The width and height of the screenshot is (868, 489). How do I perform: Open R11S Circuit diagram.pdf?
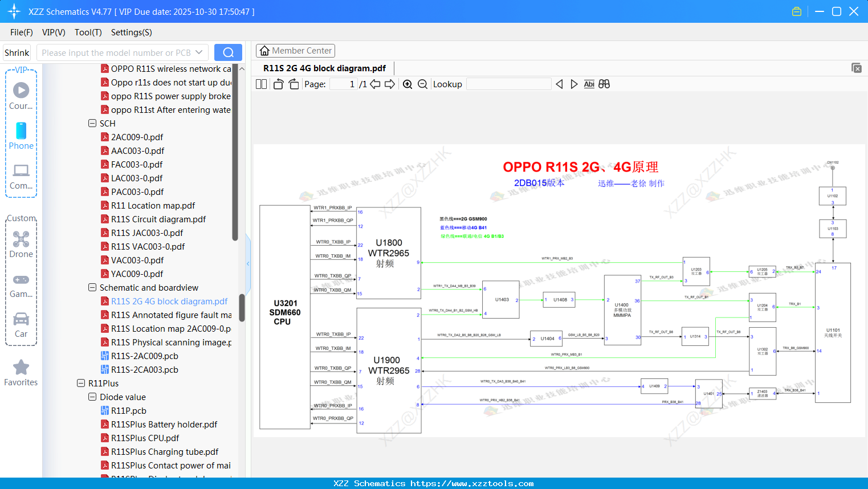(158, 219)
